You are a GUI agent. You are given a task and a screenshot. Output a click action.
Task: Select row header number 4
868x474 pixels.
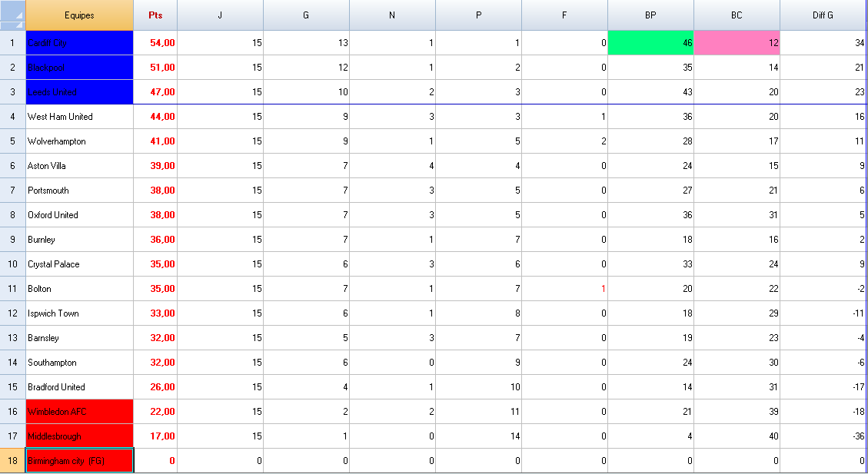13,117
